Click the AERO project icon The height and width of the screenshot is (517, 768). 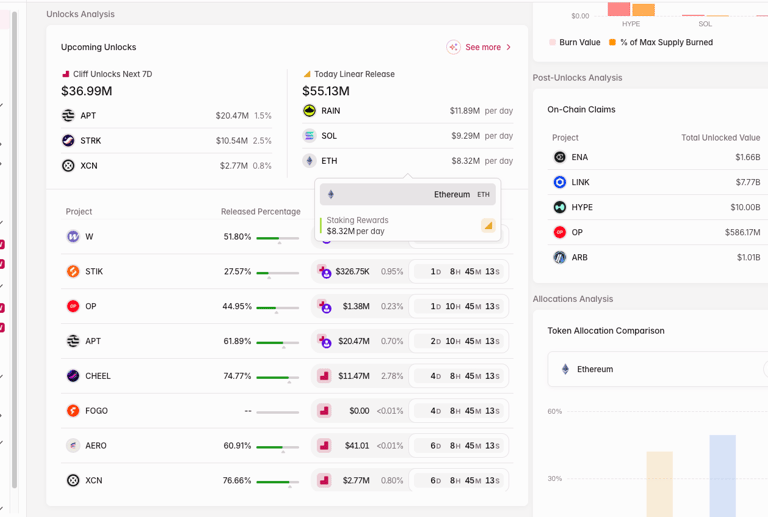tap(73, 446)
